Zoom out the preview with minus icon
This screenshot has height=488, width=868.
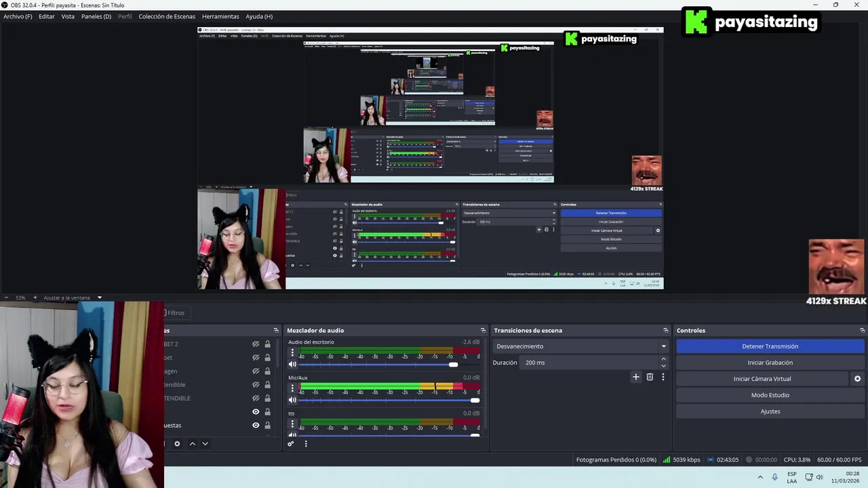pyautogui.click(x=6, y=298)
